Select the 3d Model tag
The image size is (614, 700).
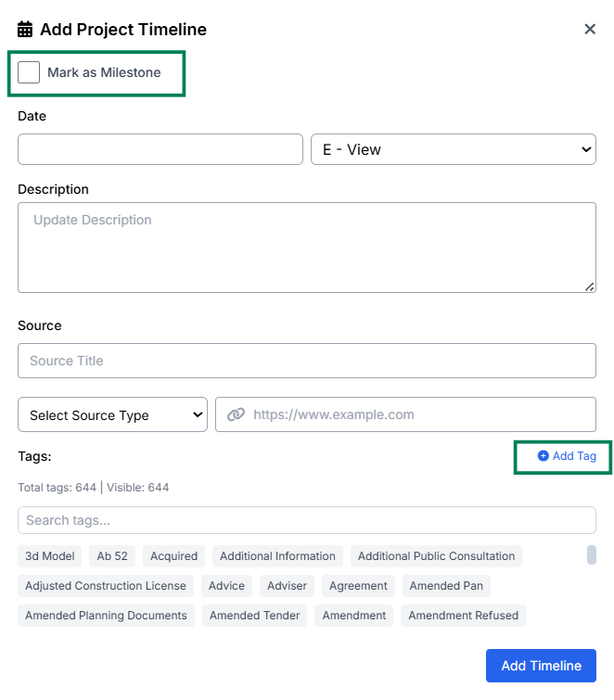coord(50,556)
